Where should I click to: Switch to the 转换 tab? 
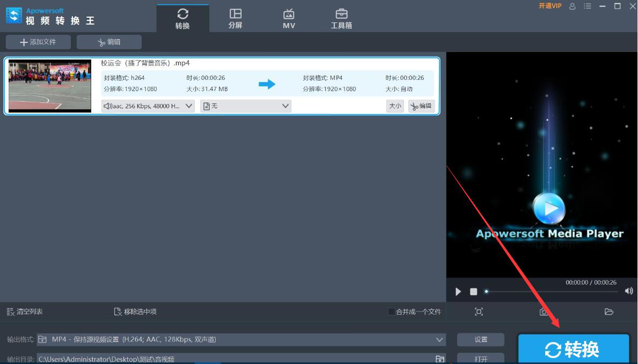tap(182, 19)
